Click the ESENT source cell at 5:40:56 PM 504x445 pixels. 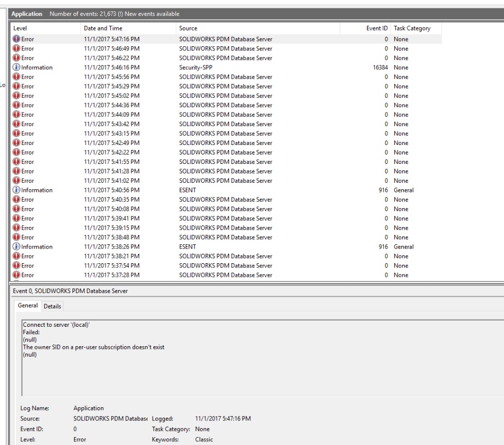coord(187,190)
